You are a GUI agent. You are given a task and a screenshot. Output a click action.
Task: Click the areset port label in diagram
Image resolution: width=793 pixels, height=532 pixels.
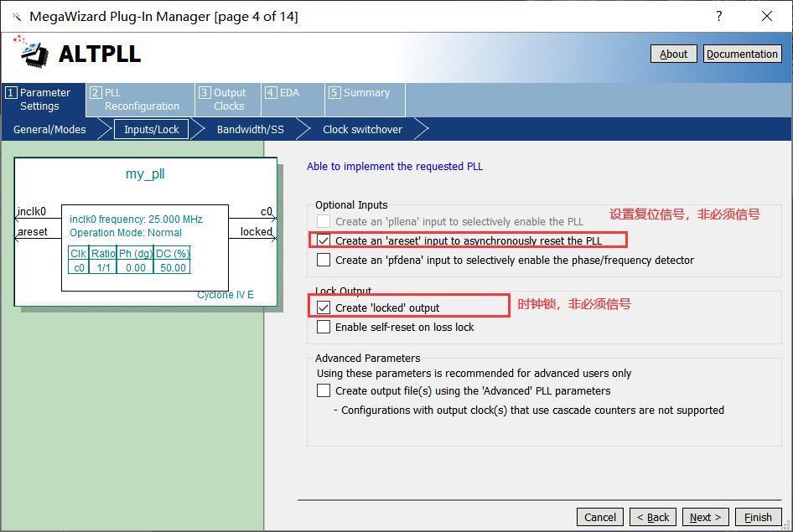pos(33,231)
